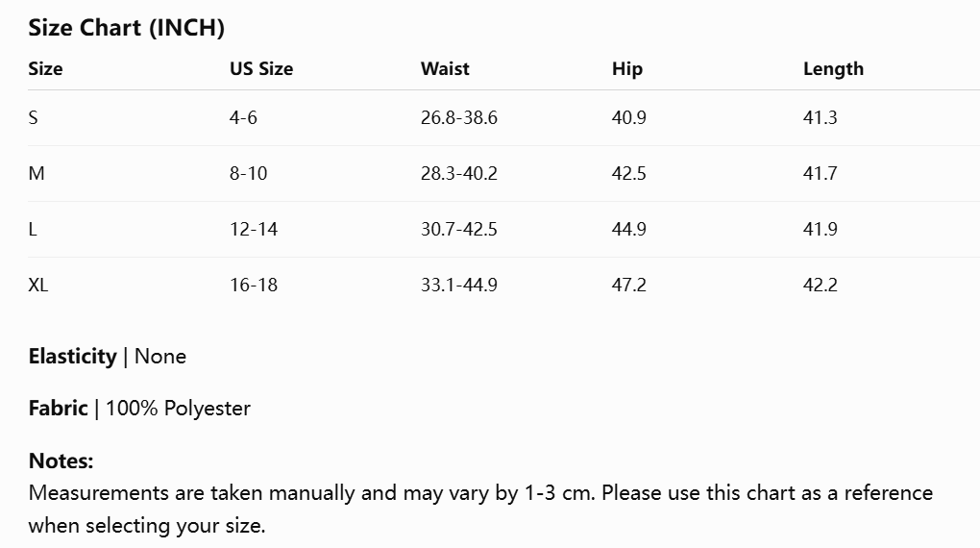Select the Size column header
The width and height of the screenshot is (980, 548).
[45, 68]
